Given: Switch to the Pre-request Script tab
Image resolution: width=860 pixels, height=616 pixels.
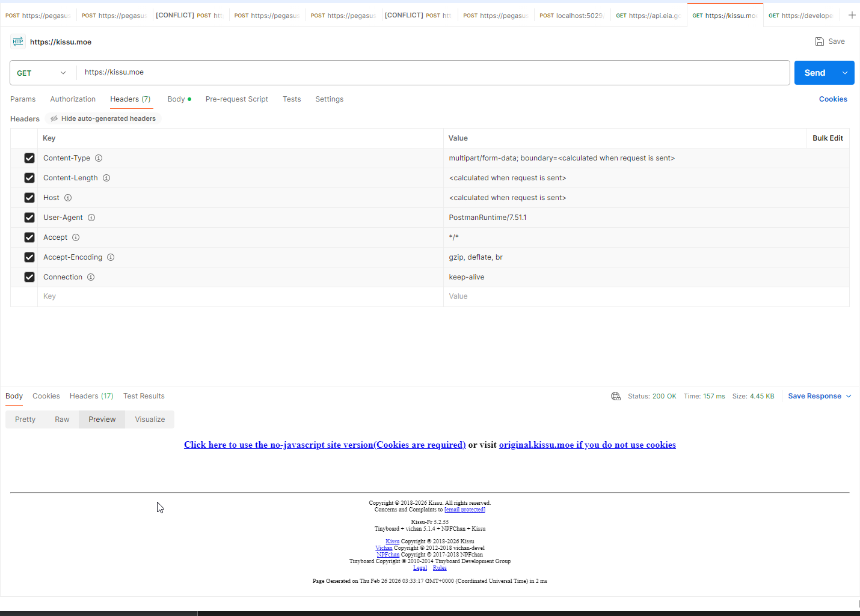Looking at the screenshot, I should 236,99.
